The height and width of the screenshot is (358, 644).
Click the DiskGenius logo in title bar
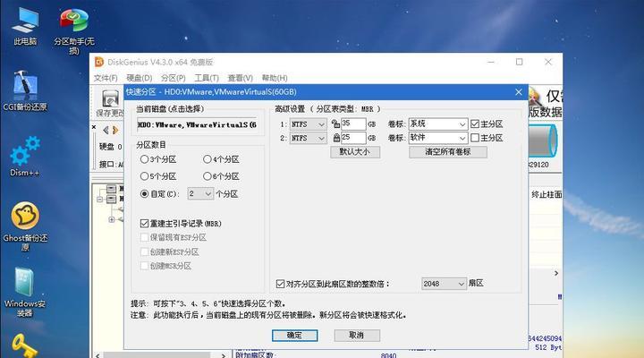tap(99, 62)
